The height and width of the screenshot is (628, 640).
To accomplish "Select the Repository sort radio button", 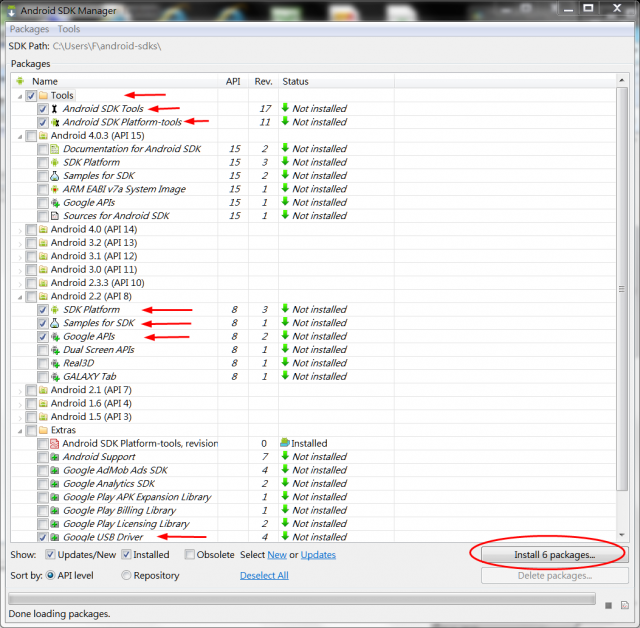I will point(126,575).
